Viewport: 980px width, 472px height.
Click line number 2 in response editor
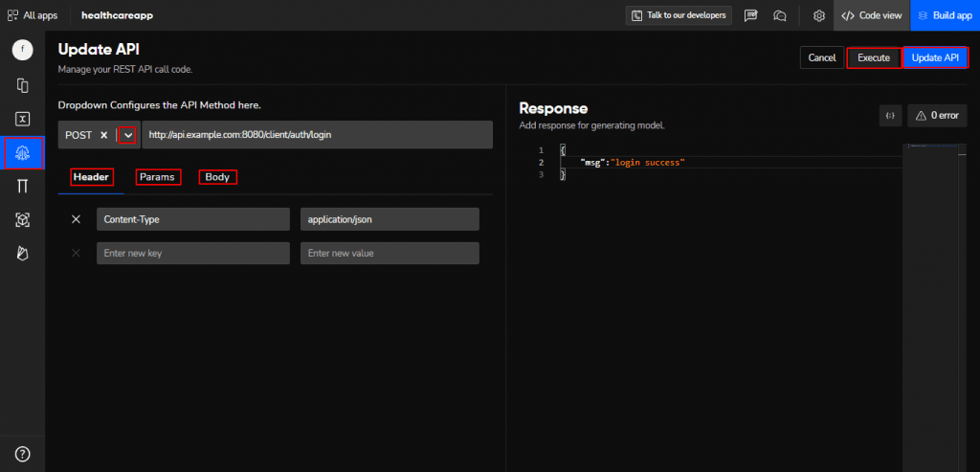pos(542,163)
